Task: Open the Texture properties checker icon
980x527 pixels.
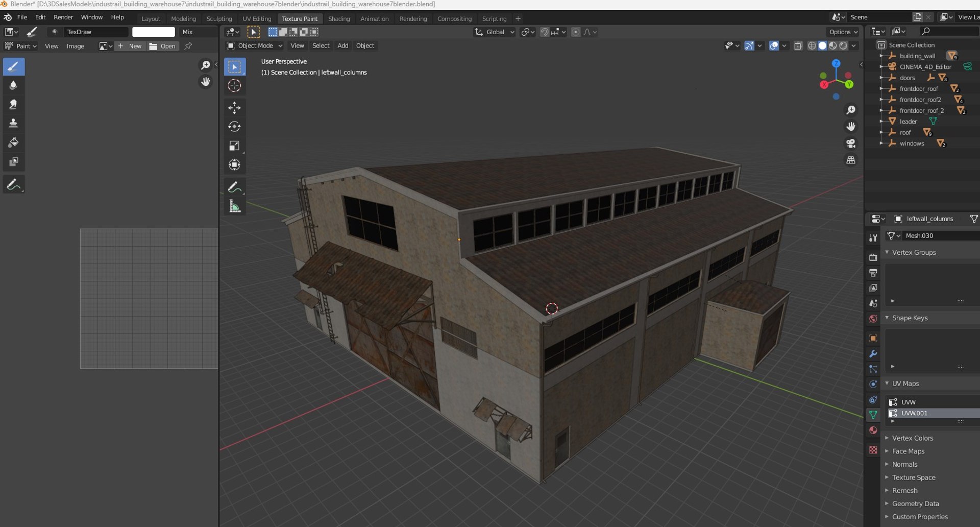Action: point(873,450)
